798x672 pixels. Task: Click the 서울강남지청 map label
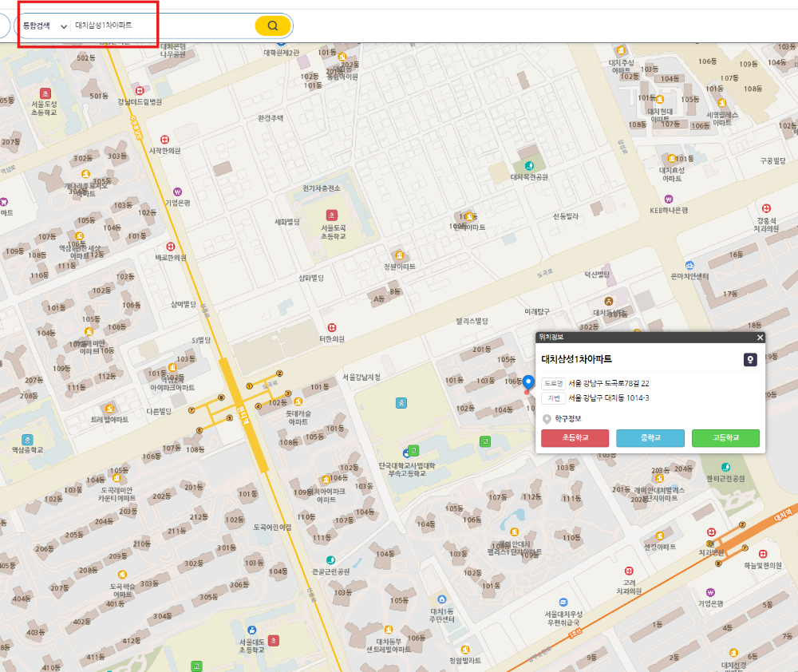(361, 378)
